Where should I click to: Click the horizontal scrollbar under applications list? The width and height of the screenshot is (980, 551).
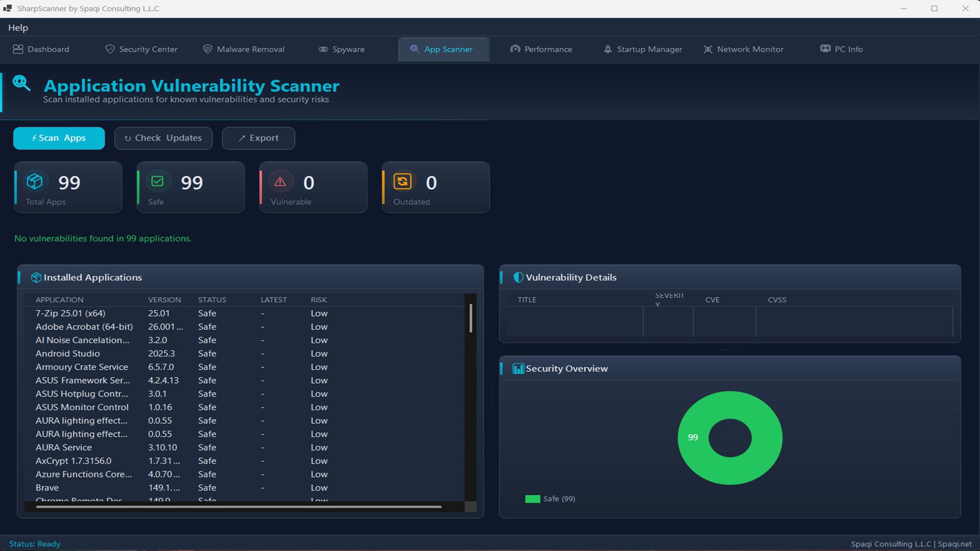pos(238,507)
